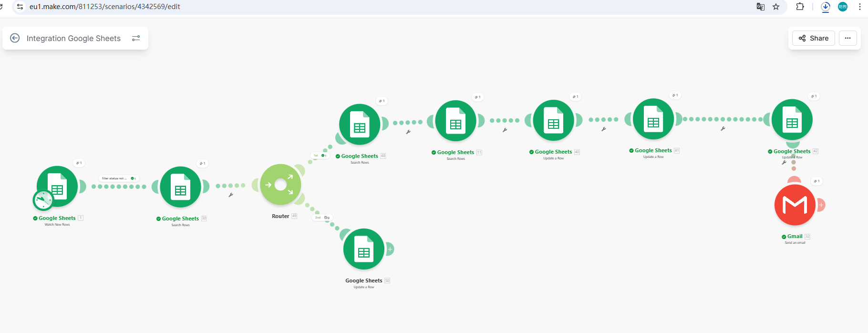Open the browser extensions puzzle icon
The image size is (868, 333).
click(x=800, y=7)
